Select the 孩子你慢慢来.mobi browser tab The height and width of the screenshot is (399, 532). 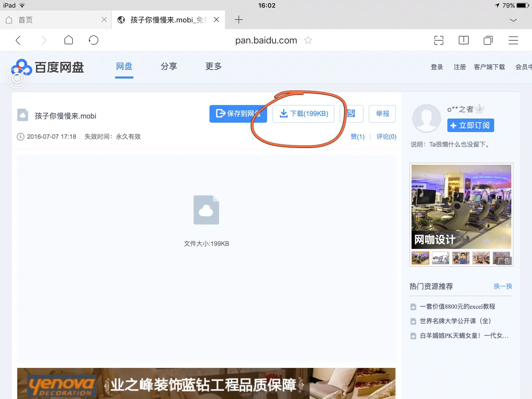tap(168, 20)
